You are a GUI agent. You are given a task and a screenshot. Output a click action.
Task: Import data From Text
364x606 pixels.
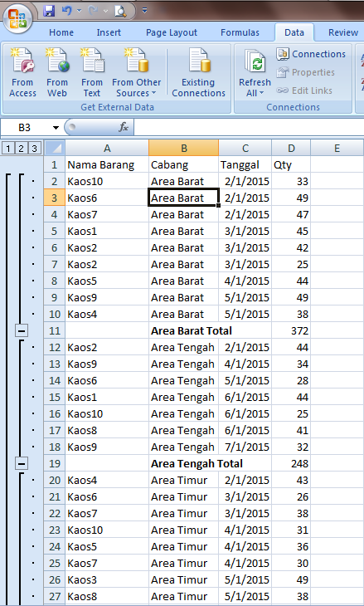pyautogui.click(x=91, y=73)
